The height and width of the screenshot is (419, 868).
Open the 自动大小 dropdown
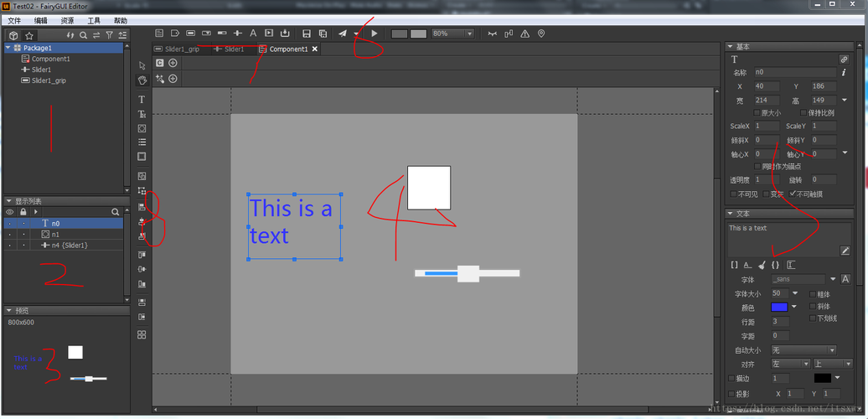coord(803,350)
